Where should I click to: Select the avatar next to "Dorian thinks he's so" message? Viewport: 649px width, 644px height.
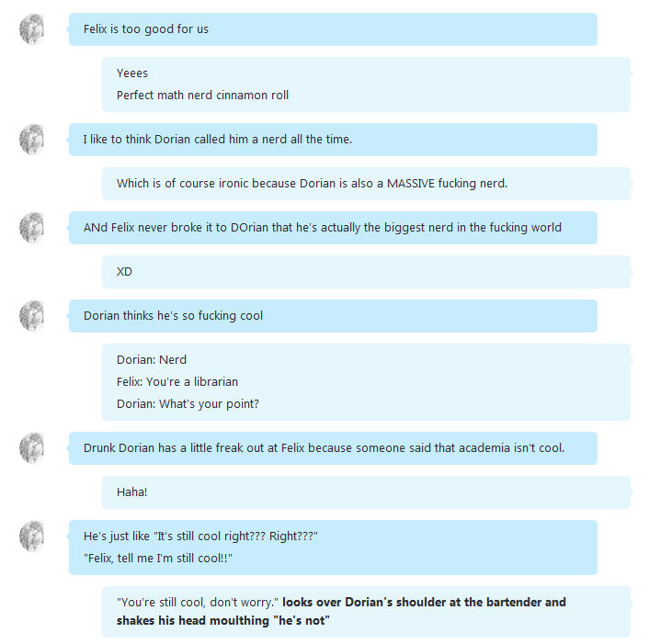pos(32,316)
